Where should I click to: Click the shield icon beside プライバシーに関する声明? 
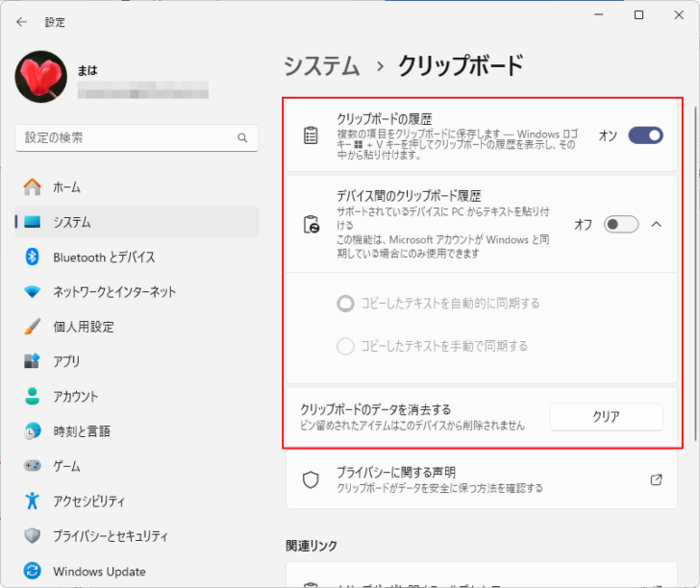tap(311, 480)
